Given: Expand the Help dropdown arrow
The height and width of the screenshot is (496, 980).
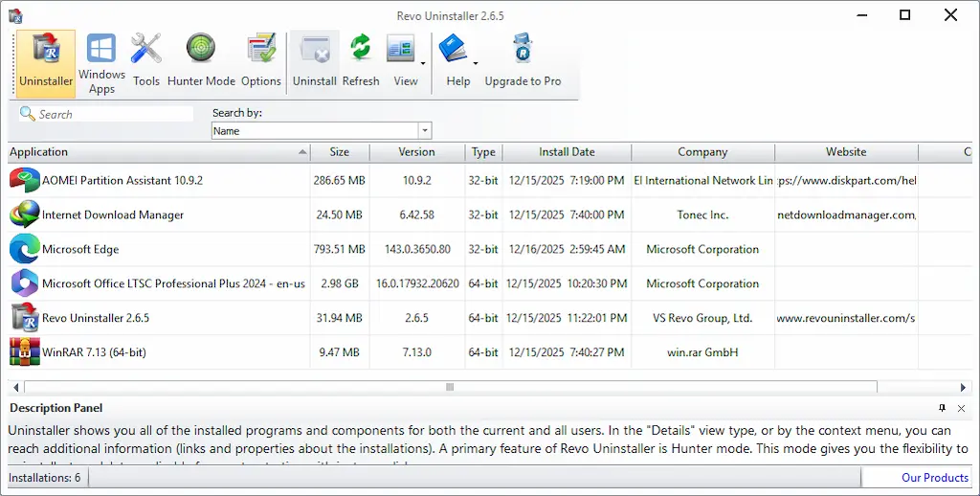Looking at the screenshot, I should [x=476, y=63].
